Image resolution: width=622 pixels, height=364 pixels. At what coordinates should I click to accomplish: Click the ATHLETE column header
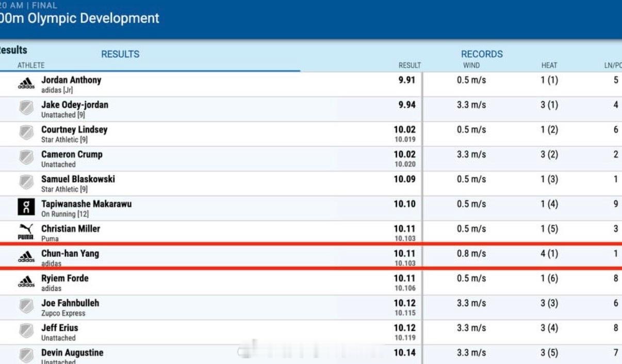tap(31, 65)
